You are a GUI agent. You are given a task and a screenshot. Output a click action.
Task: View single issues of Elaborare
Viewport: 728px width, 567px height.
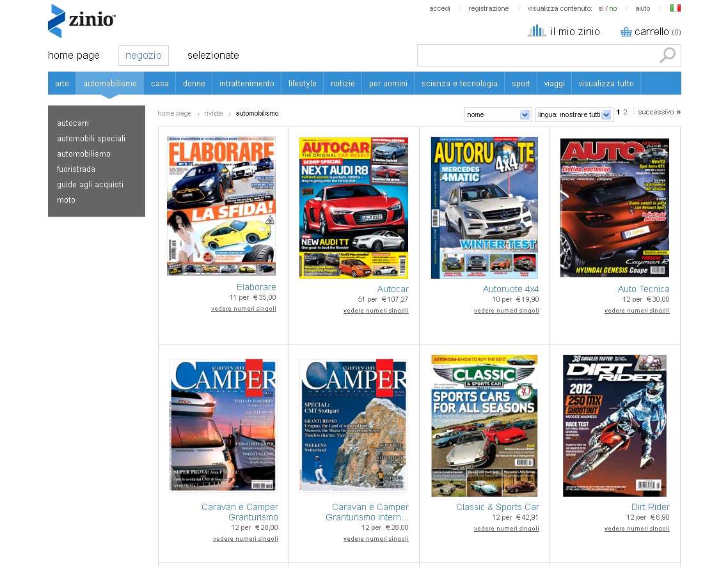coord(244,309)
